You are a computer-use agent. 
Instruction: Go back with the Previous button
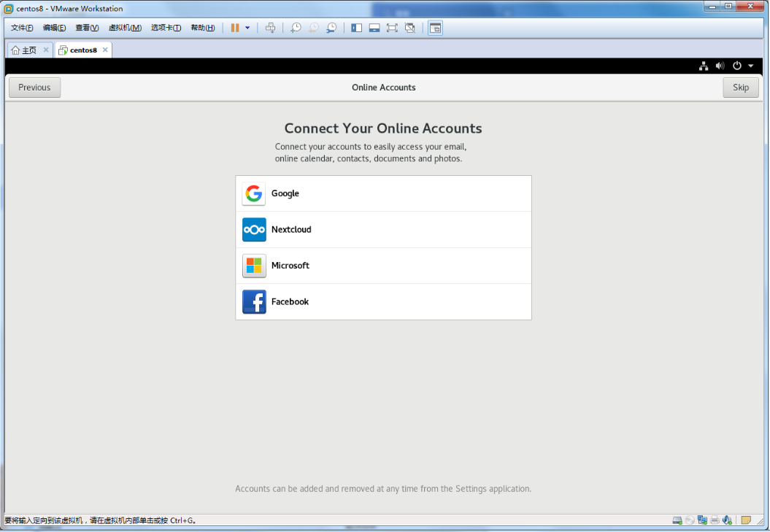[34, 88]
